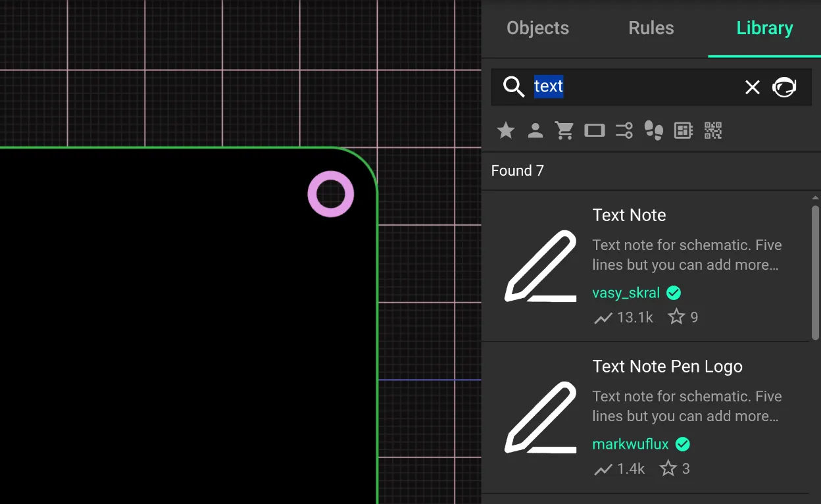Open author markwuflux profile link
This screenshot has height=504, width=821.
click(x=630, y=444)
